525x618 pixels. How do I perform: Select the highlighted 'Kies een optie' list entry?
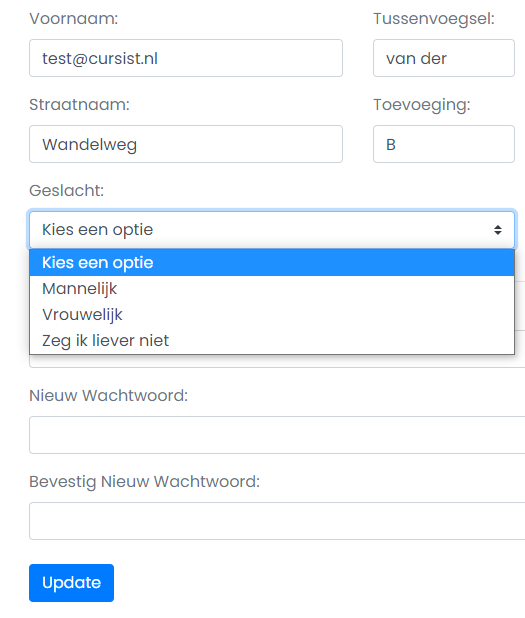coord(272,262)
